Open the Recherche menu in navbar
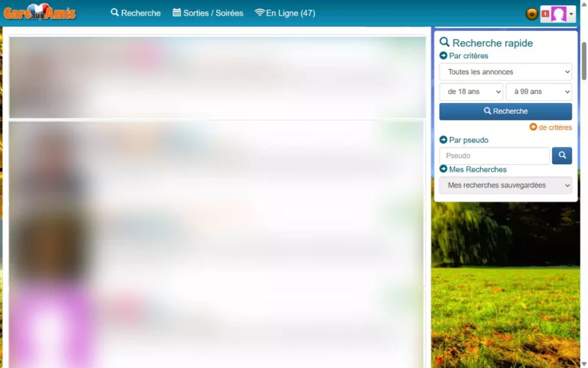This screenshot has width=588, height=368. [x=135, y=13]
